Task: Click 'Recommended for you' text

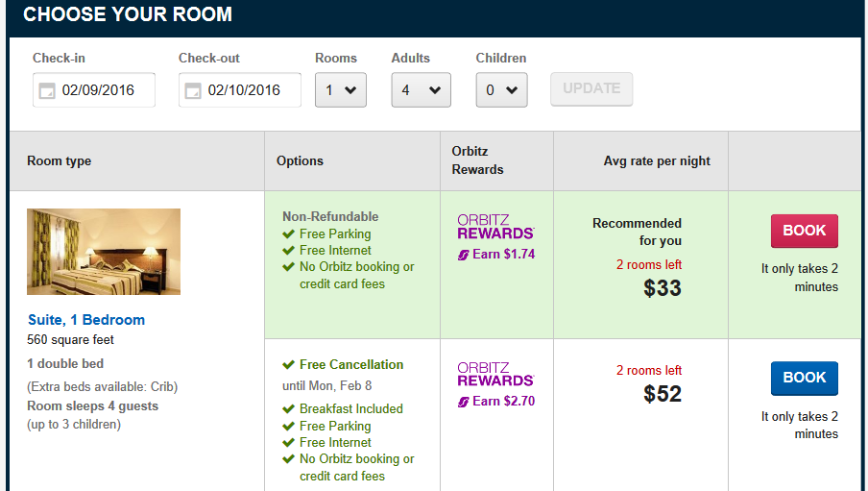Action: [638, 232]
